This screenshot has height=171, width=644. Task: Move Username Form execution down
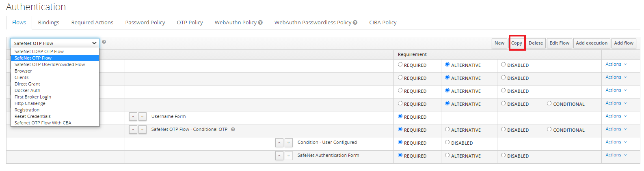[x=143, y=117]
